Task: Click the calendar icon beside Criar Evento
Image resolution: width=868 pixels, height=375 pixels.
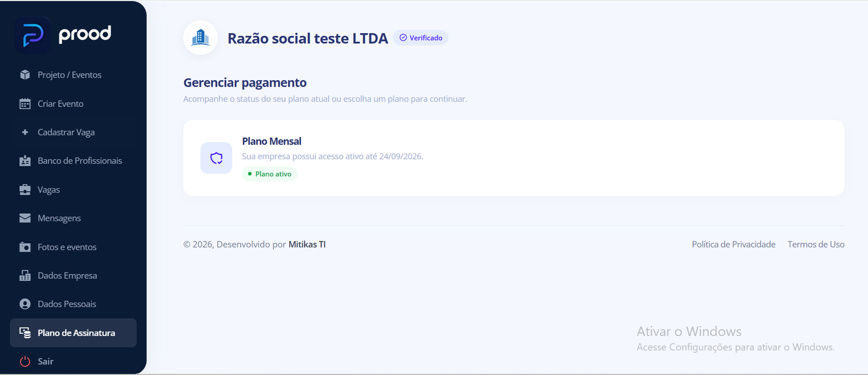Action: point(25,104)
